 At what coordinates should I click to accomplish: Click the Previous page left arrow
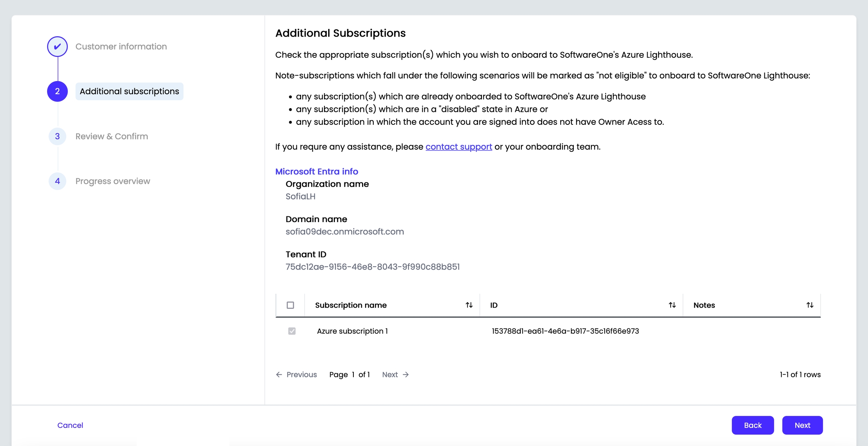[x=279, y=374]
